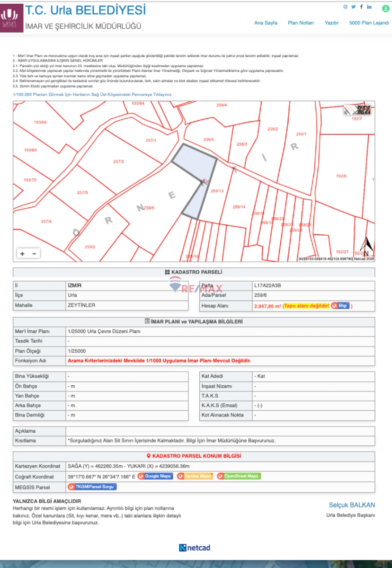
Task: Click the e-mail at-sign icon in header
Action: (x=346, y=7)
